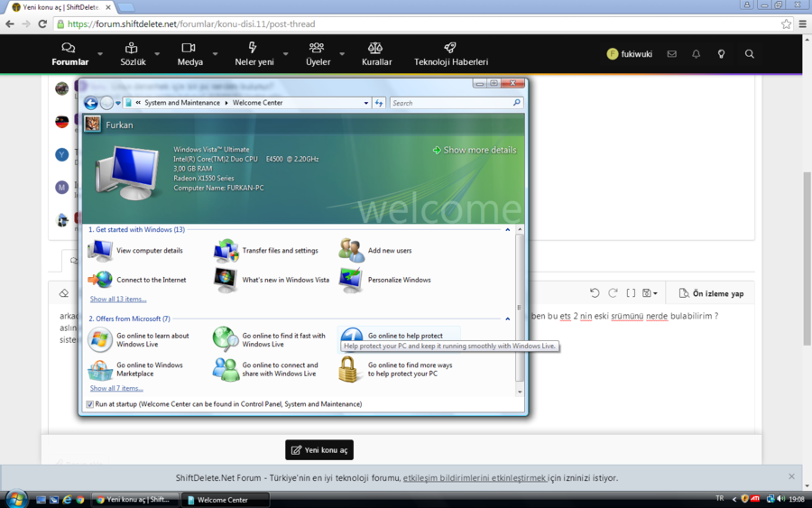Collapse Get started with Windows section
The image size is (812, 508).
click(507, 230)
